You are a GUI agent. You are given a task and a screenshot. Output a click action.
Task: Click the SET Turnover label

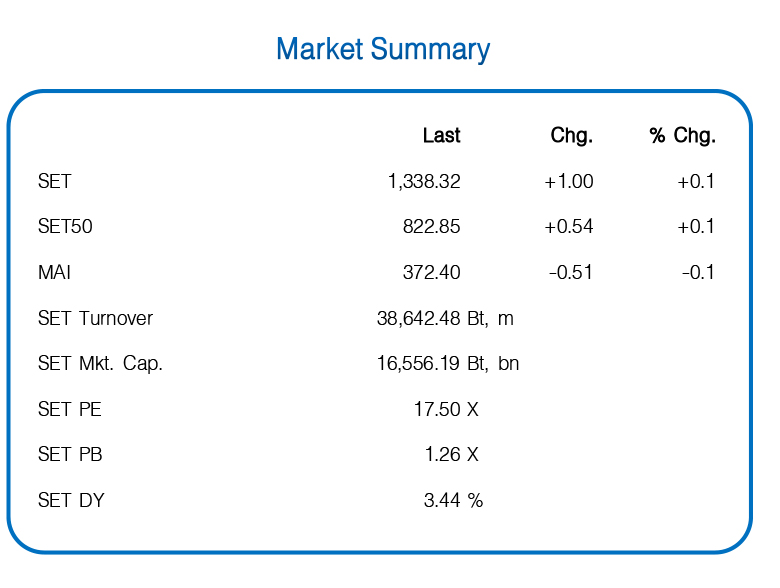pyautogui.click(x=96, y=318)
